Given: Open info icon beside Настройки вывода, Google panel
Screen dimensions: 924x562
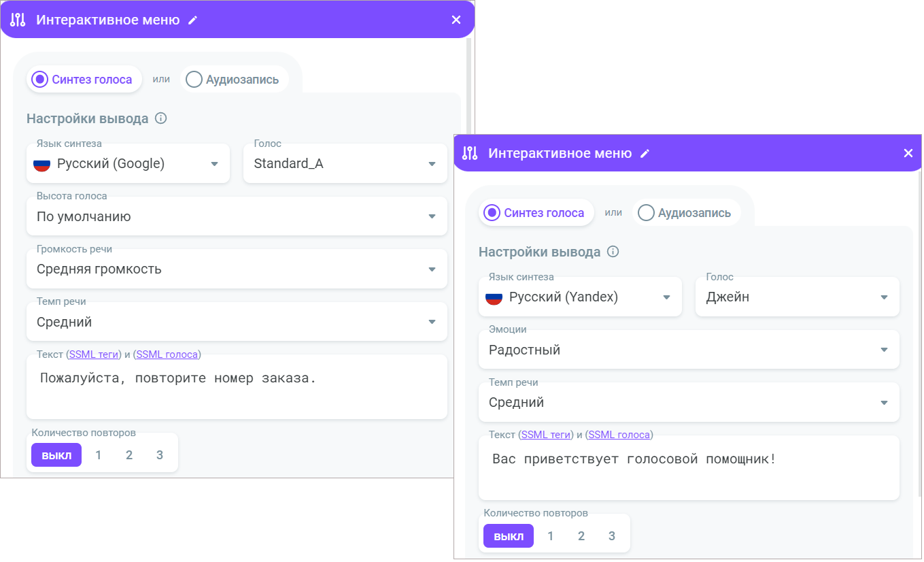Looking at the screenshot, I should click(161, 118).
